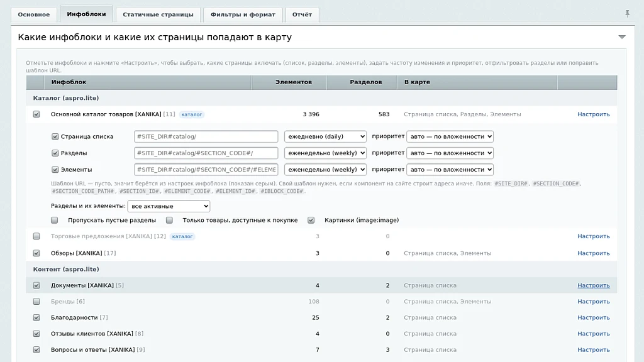
Task: Uncheck the Документы [XANIKA] infoblock
Action: 36,285
